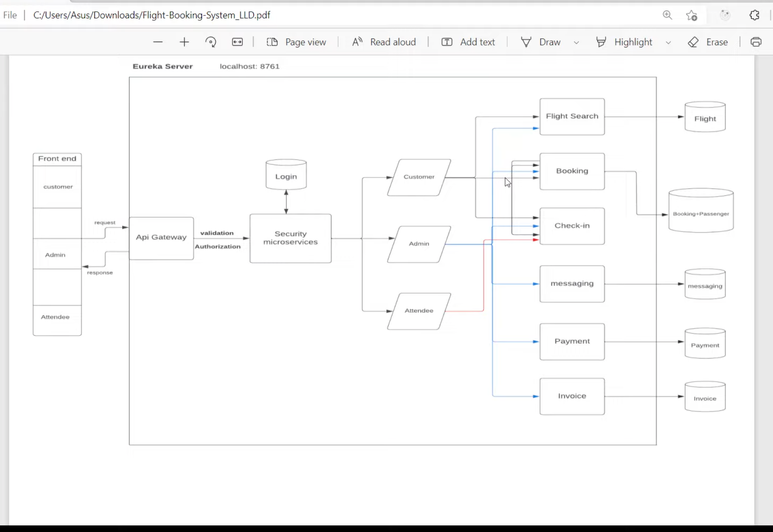Rotate the PDF page
This screenshot has width=773, height=532.
pos(210,42)
